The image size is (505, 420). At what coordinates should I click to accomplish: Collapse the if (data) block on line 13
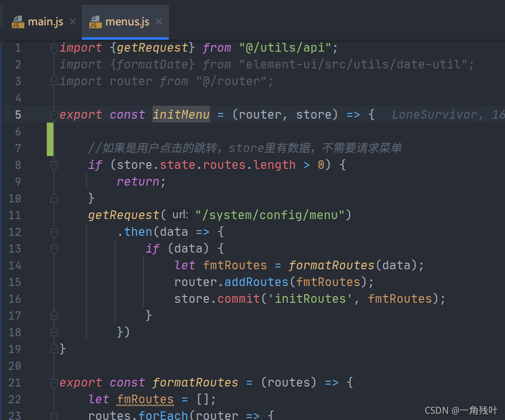click(x=54, y=249)
